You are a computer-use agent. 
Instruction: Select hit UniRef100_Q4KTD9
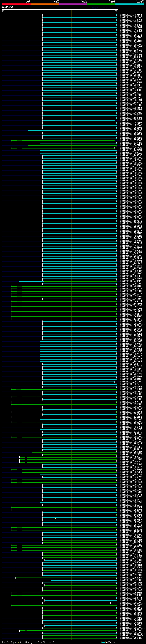click(x=131, y=299)
